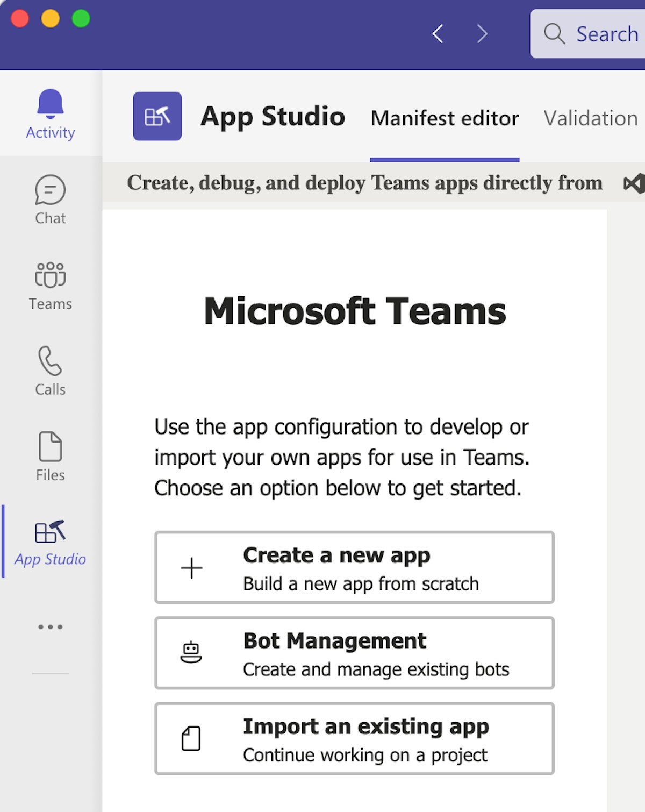This screenshot has height=812, width=645.
Task: Open Chat from the sidebar
Action: click(x=50, y=190)
